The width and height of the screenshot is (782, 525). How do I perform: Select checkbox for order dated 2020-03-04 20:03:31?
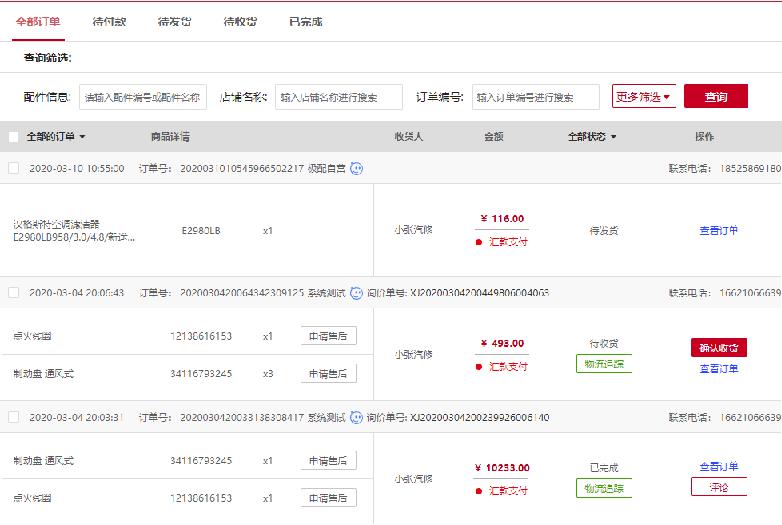[x=14, y=417]
